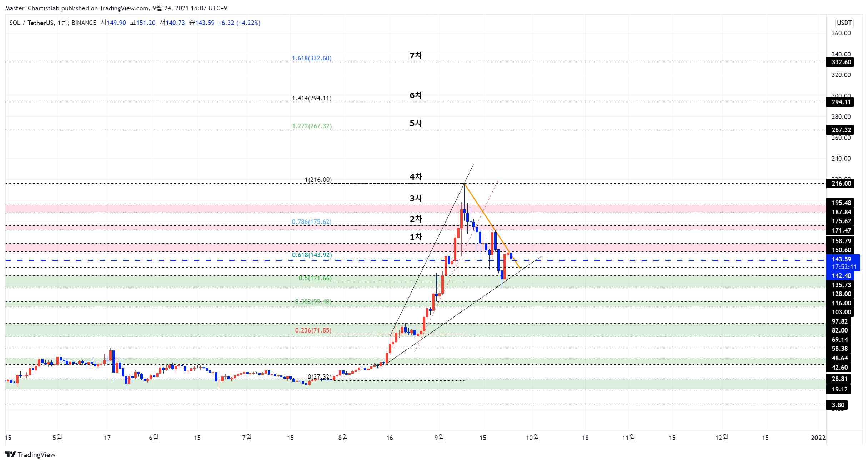Click the 1.618(332.60) Fibonacci label
Screen dimensions: 868x464
click(312, 58)
